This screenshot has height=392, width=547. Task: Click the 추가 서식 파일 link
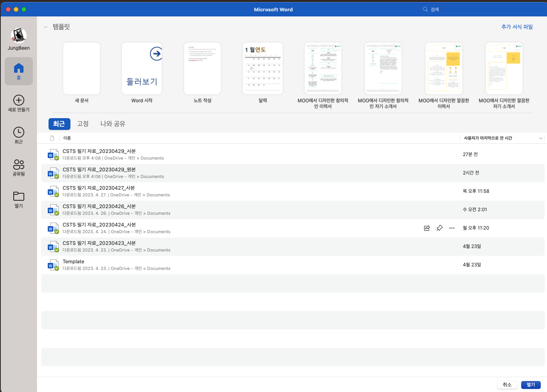517,27
